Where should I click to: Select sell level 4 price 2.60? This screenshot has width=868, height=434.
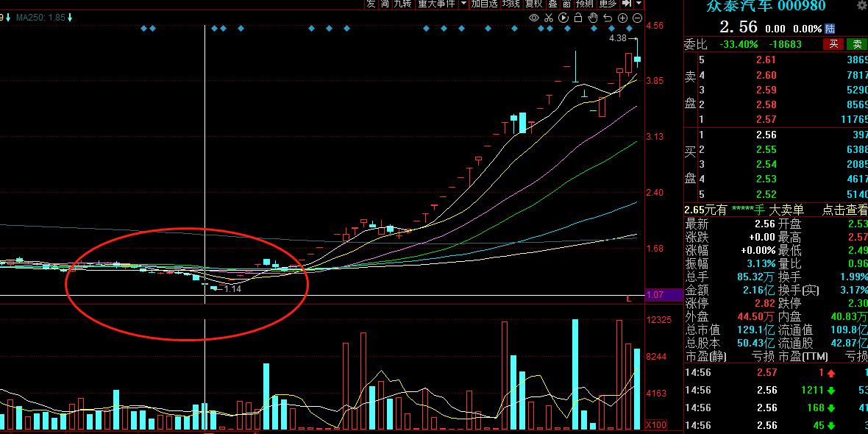click(x=766, y=75)
